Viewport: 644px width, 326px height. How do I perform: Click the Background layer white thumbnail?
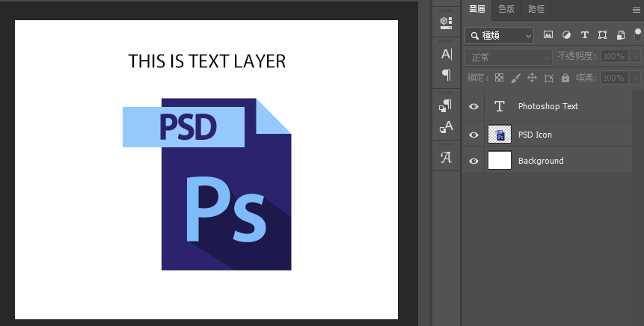[x=500, y=160]
